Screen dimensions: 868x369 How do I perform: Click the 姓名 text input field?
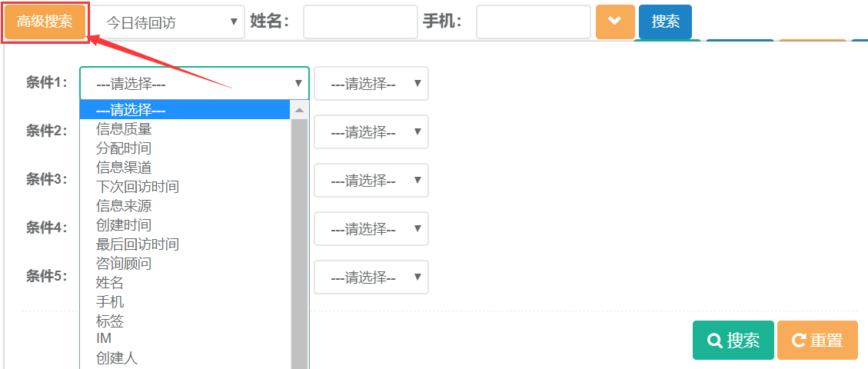tap(360, 22)
